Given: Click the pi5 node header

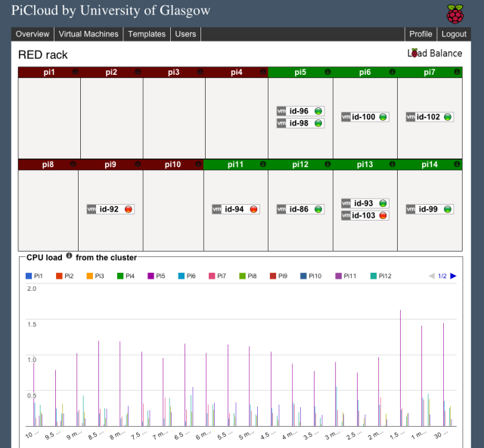Looking at the screenshot, I should [300, 73].
